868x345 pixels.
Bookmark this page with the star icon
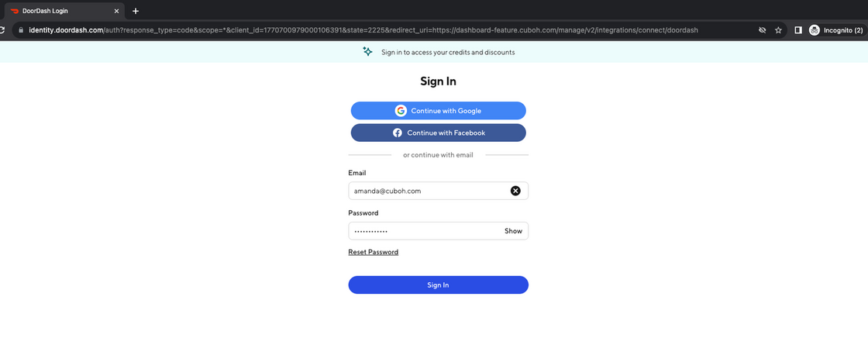point(778,30)
